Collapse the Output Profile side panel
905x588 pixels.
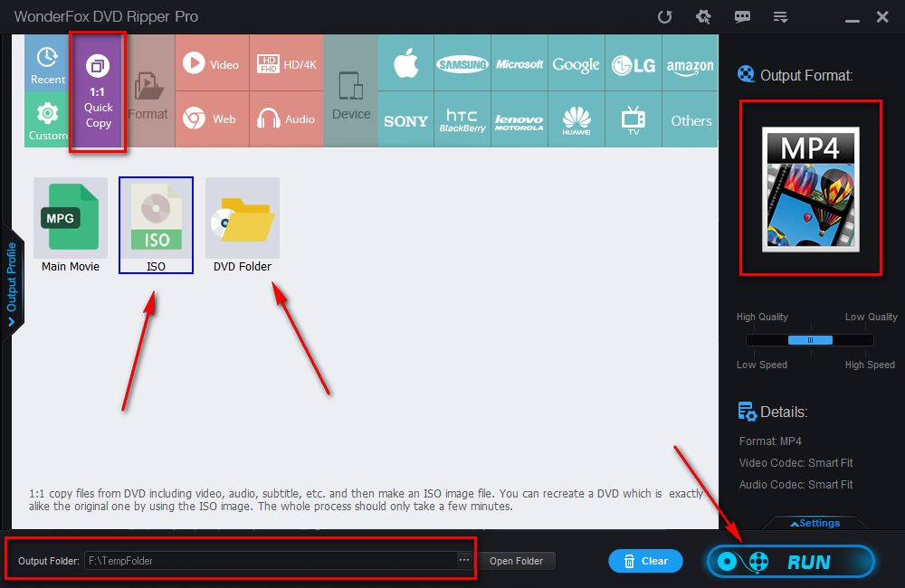coord(12,283)
